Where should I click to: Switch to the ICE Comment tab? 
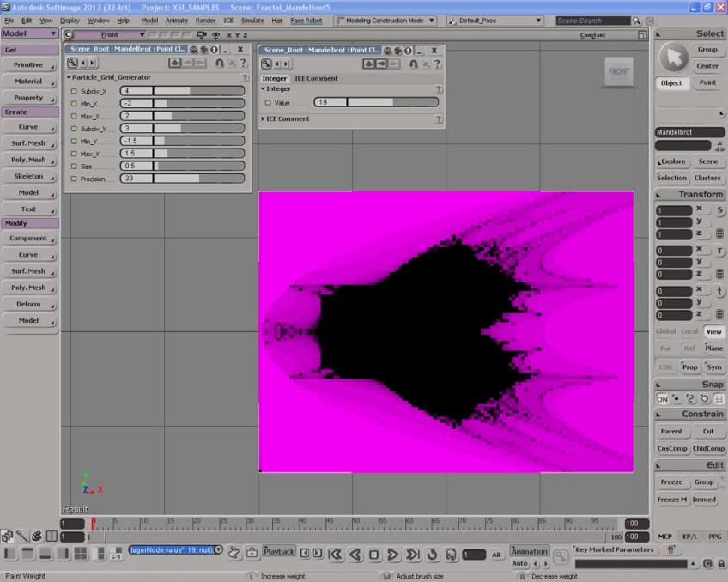(x=316, y=78)
